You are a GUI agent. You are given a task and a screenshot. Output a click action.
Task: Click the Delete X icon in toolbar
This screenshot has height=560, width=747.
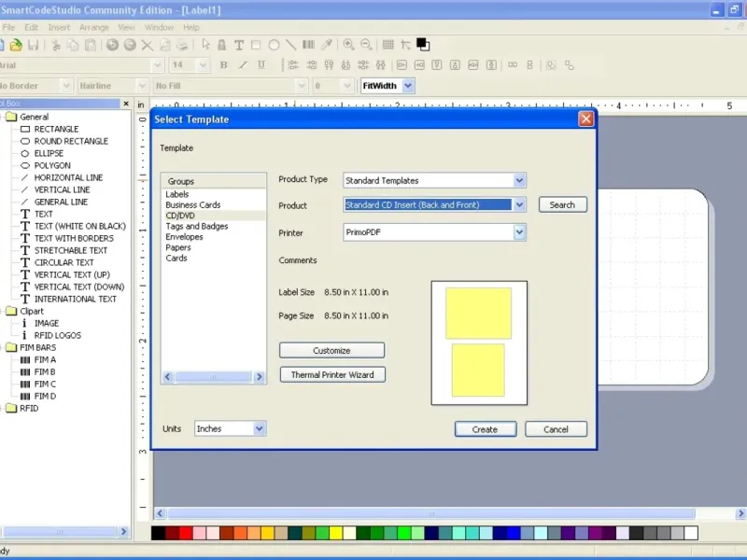[147, 45]
